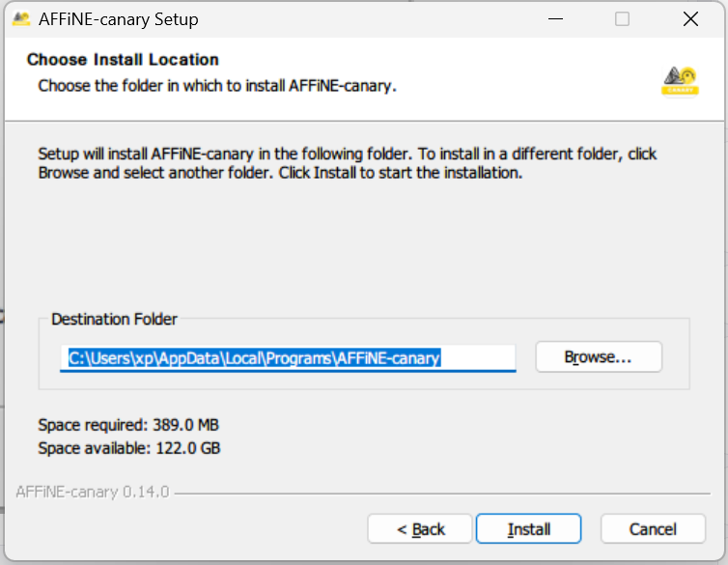Click the greyed-out maximize window button
728x565 pixels.
pos(622,19)
